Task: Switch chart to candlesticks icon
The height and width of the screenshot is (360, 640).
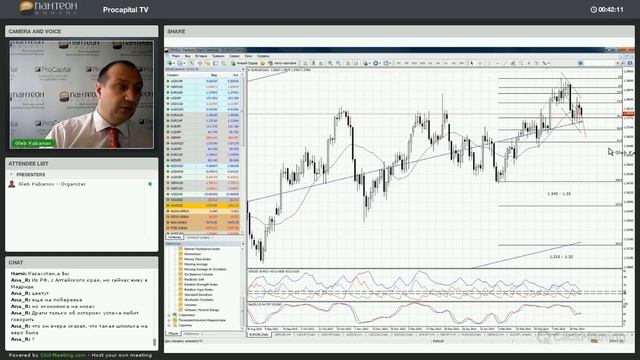Action: click(x=313, y=63)
